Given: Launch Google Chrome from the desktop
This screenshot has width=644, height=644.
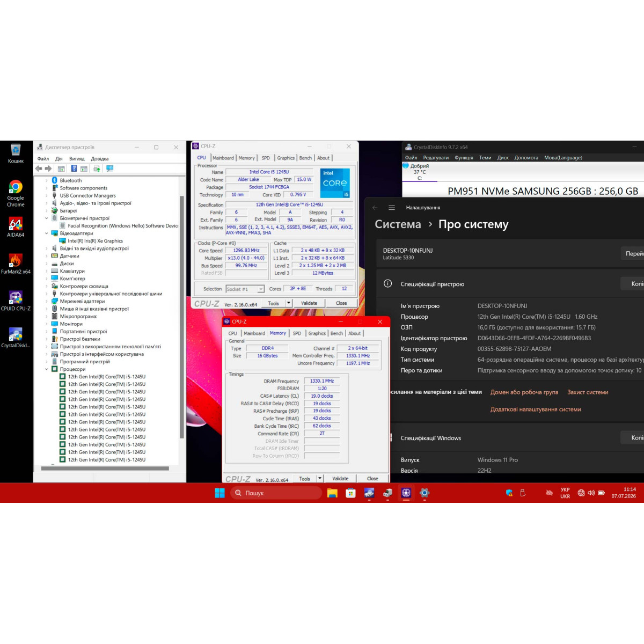Looking at the screenshot, I should click(x=16, y=193).
